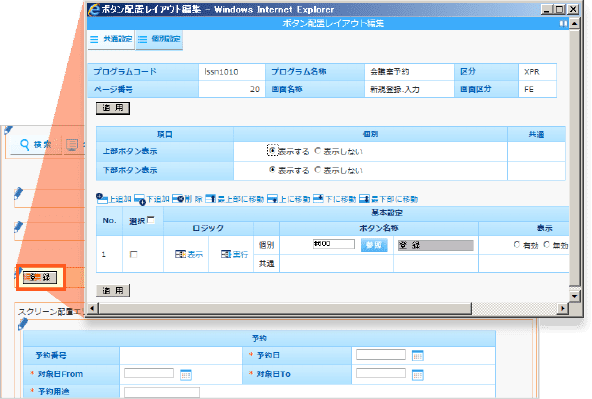This screenshot has width=592, height=399.
Task: Click the 削除 delete row icon
Action: pyautogui.click(x=177, y=199)
